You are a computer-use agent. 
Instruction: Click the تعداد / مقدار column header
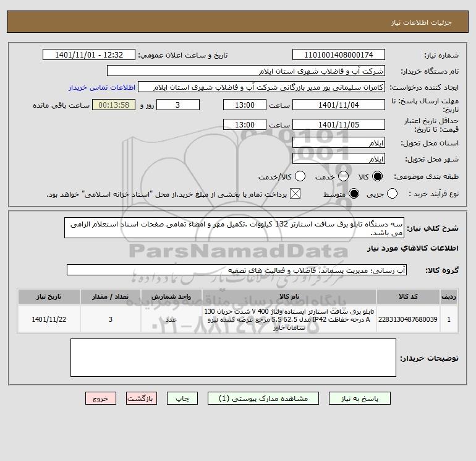point(111,296)
